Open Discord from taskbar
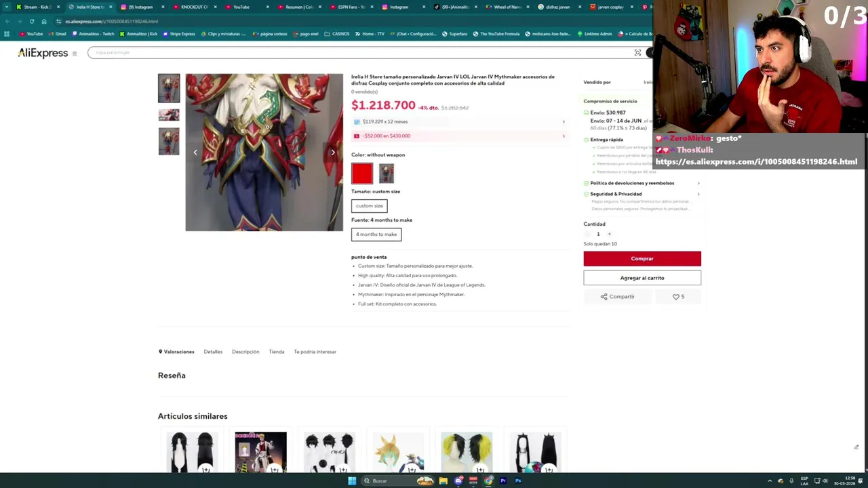 pos(459,481)
